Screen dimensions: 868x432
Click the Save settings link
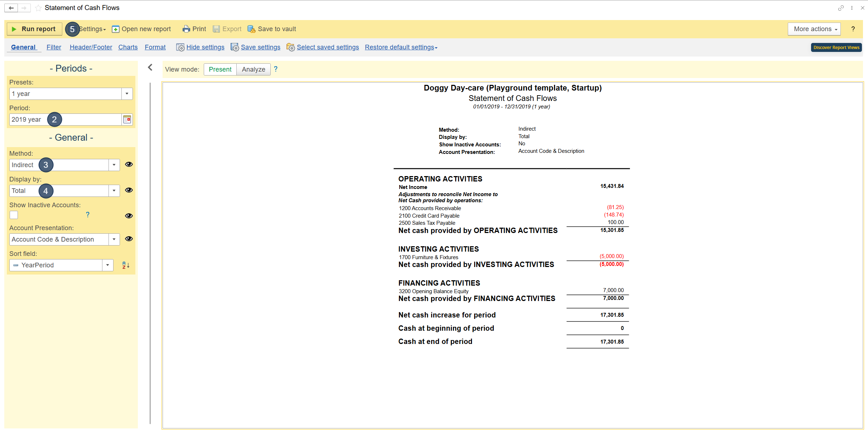[x=260, y=47]
